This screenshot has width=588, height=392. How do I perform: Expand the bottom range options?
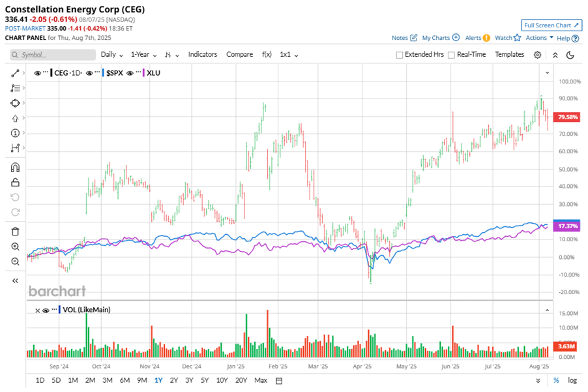(538, 381)
